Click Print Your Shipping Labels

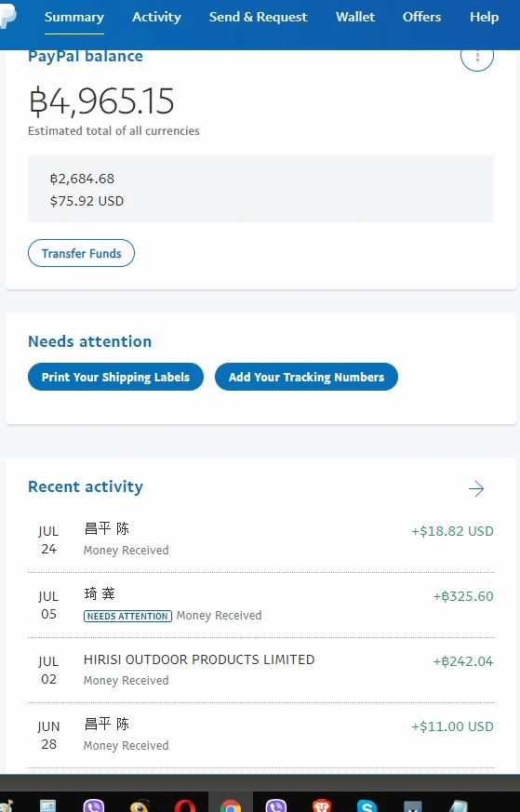point(115,377)
